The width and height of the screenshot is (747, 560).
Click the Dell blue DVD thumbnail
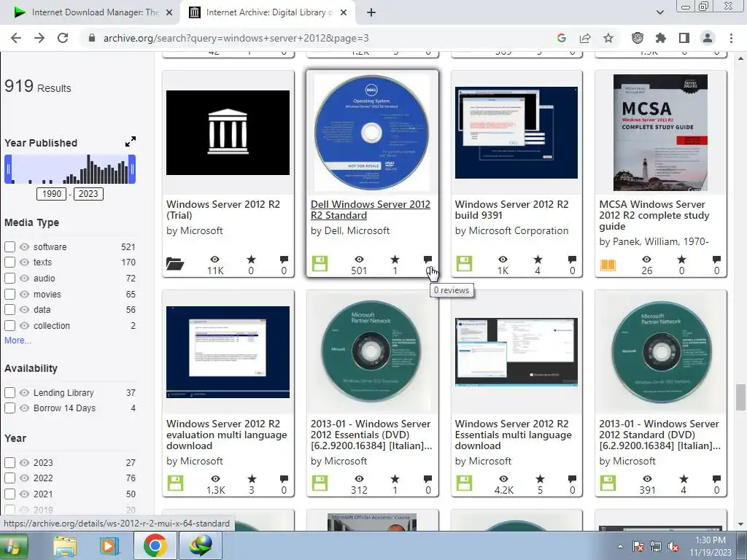click(371, 133)
